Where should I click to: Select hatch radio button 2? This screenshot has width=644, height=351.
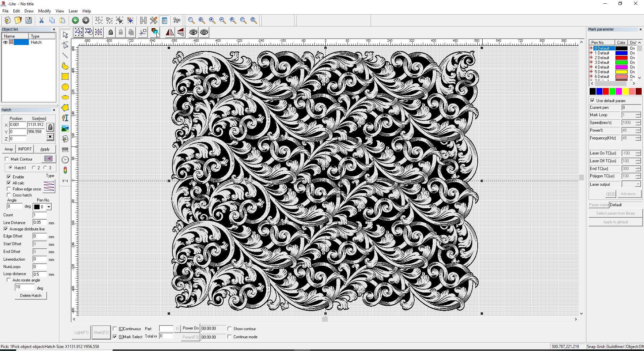[34, 168]
